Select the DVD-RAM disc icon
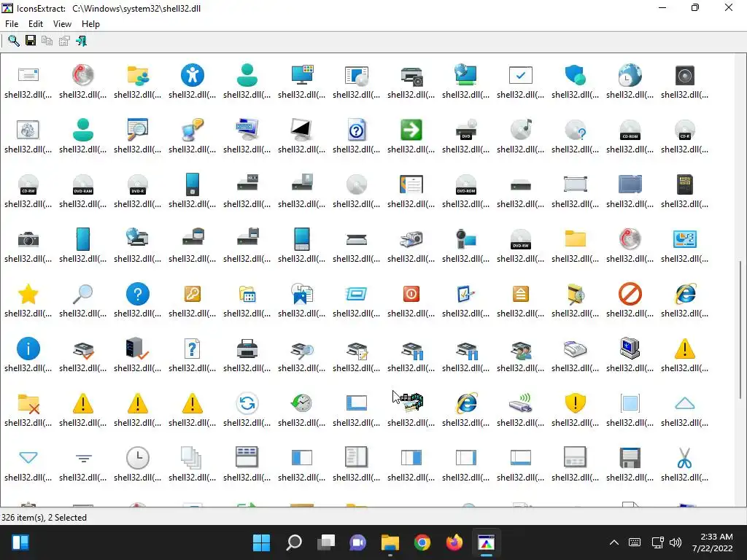Image resolution: width=747 pixels, height=560 pixels. click(83, 184)
